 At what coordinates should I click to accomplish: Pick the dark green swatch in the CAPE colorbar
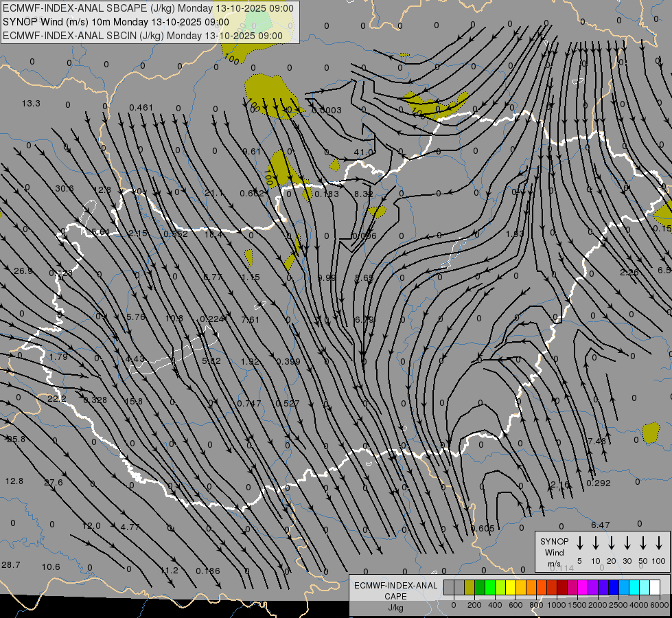pyautogui.click(x=480, y=588)
